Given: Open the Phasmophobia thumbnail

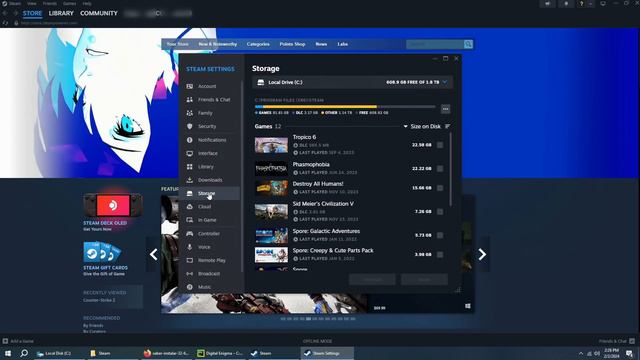Looking at the screenshot, I should coord(271,169).
